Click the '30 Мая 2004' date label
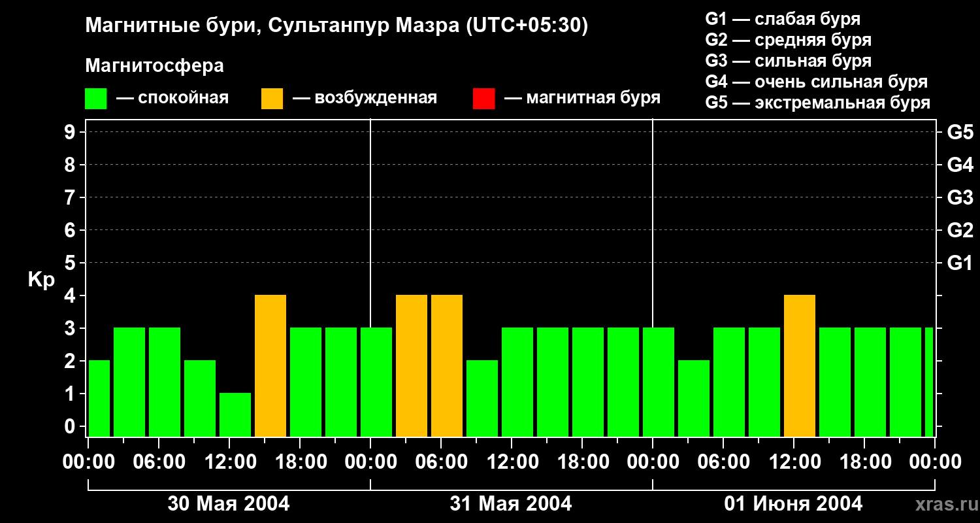The height and width of the screenshot is (523, 980). coord(229,504)
